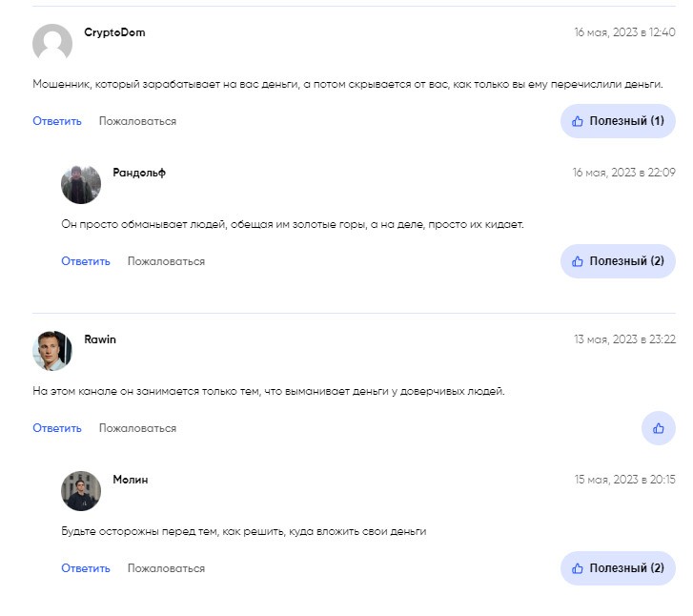The height and width of the screenshot is (616, 693).
Task: Click the username Молин
Action: click(131, 480)
